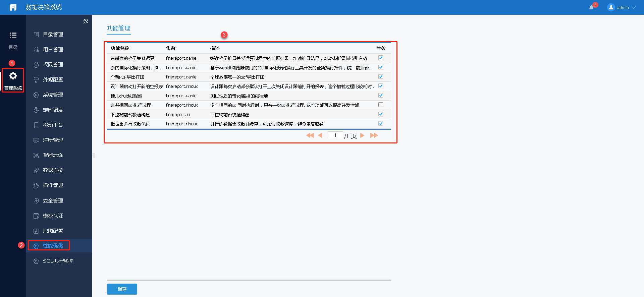Unpin the sidebar with the pin icon
This screenshot has width=644, height=297.
click(86, 21)
